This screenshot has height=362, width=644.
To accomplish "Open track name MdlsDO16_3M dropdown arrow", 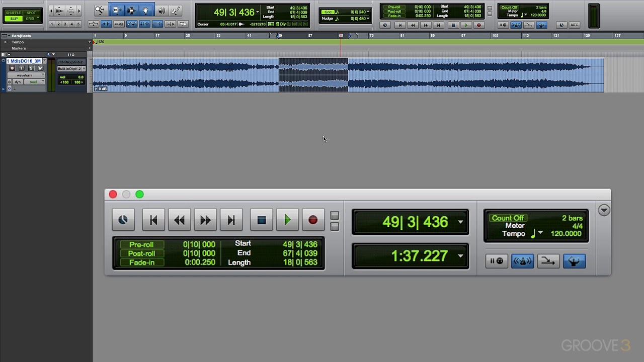I will 44,61.
